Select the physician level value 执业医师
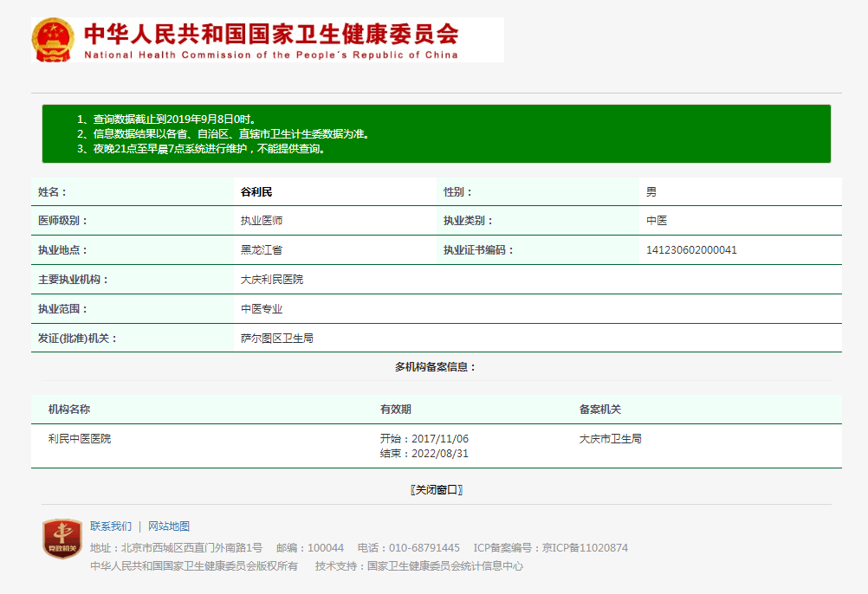Viewport: 868px width, 594px height. pyautogui.click(x=262, y=221)
